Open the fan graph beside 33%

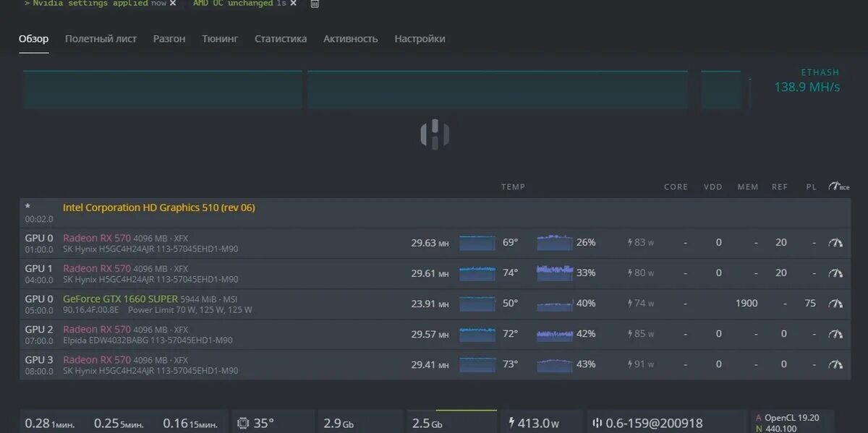point(554,273)
